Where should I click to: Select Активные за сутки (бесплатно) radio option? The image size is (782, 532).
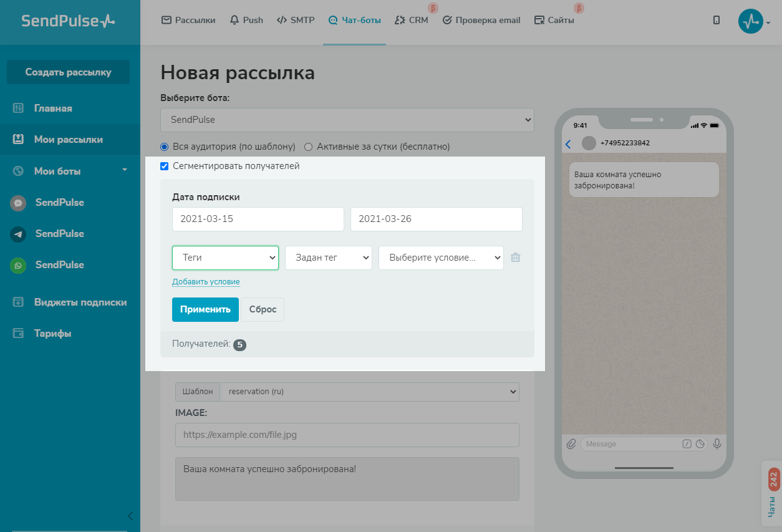pos(308,147)
